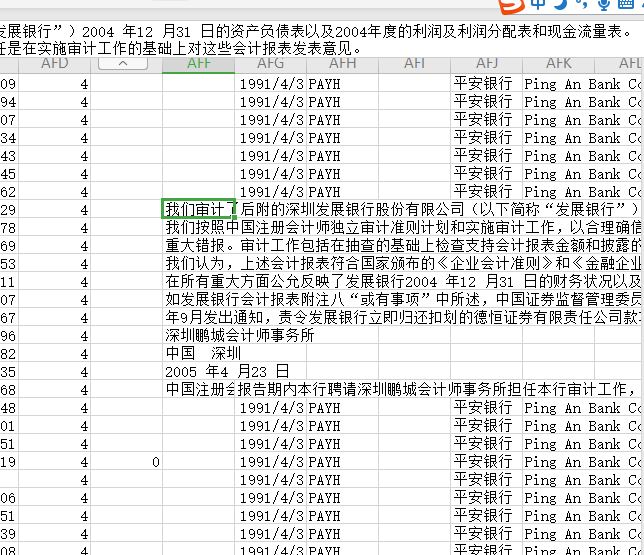
Task: Click date 1991/4/3 in row 06
Action: 270,498
